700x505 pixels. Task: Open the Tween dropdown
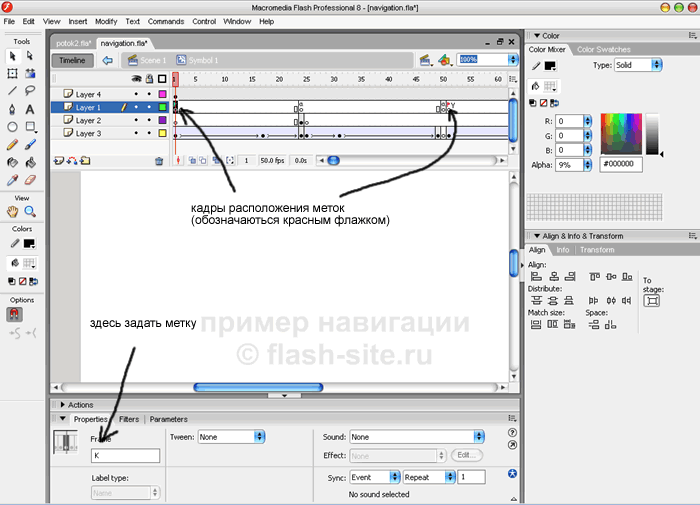(x=232, y=437)
